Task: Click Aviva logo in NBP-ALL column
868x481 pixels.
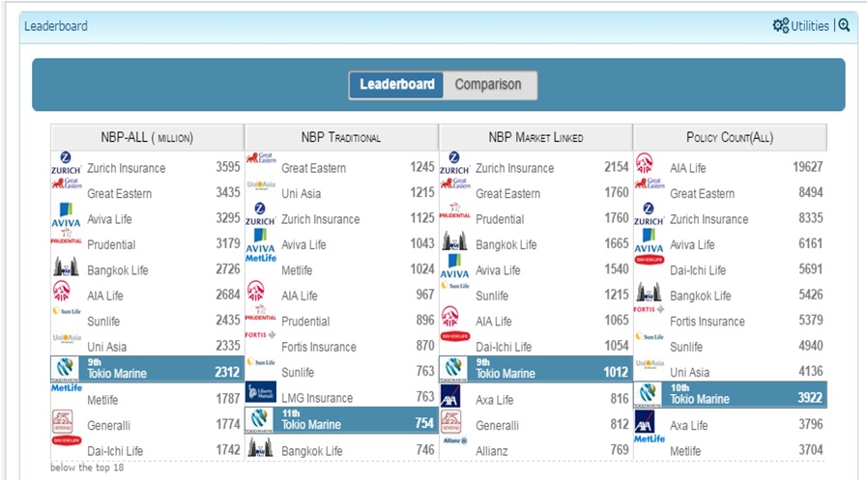Action: point(66,215)
